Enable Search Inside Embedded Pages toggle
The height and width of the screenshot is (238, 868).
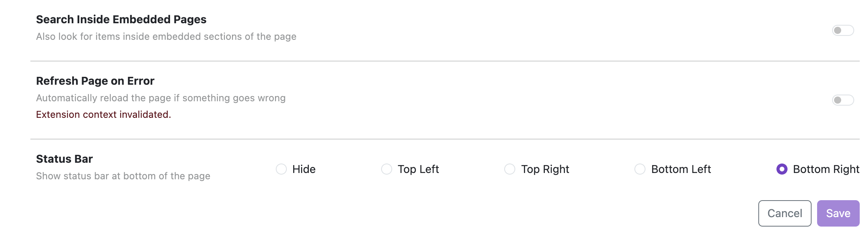pos(843,30)
